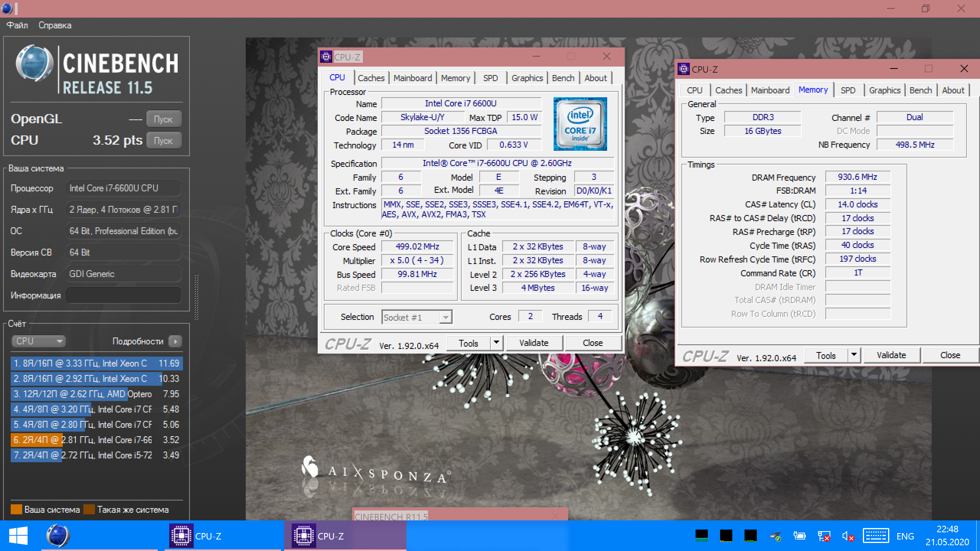Open the Socket #1 selection dropdown
The image size is (980, 551).
pyautogui.click(x=417, y=317)
